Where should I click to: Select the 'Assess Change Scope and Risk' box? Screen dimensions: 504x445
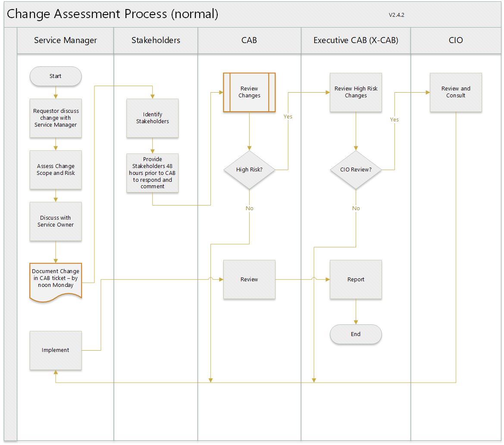[55, 170]
